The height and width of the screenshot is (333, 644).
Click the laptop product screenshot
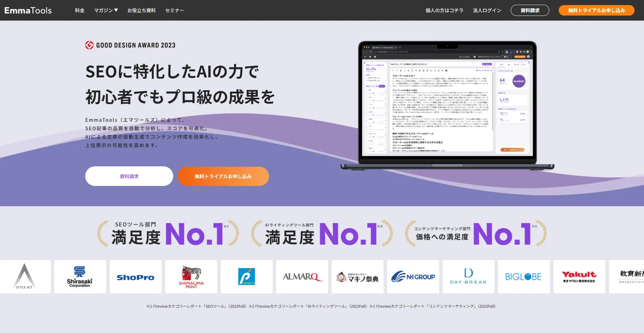(447, 105)
